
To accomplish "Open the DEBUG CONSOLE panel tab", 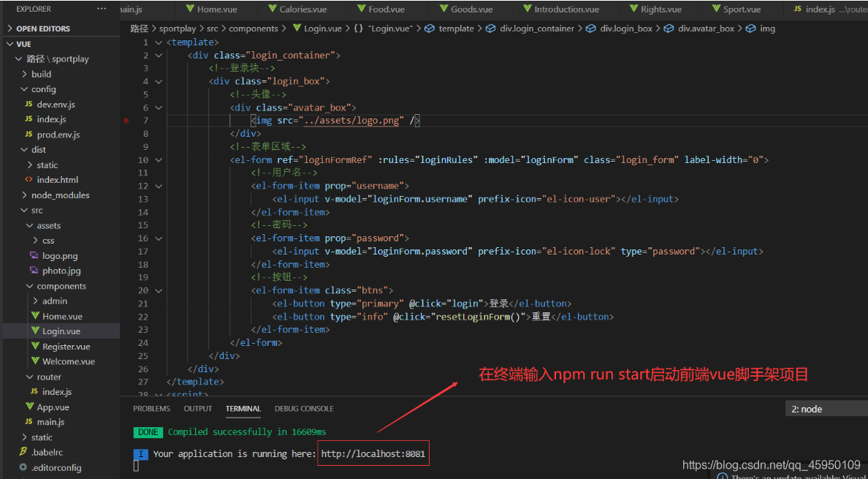I will pyautogui.click(x=304, y=409).
